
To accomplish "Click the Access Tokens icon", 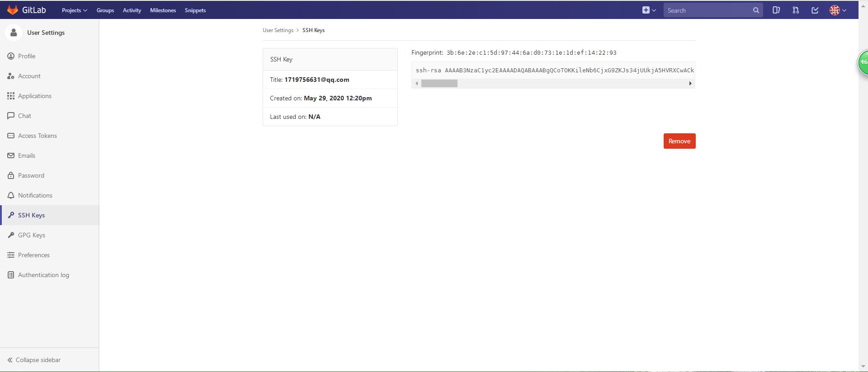I will [11, 136].
